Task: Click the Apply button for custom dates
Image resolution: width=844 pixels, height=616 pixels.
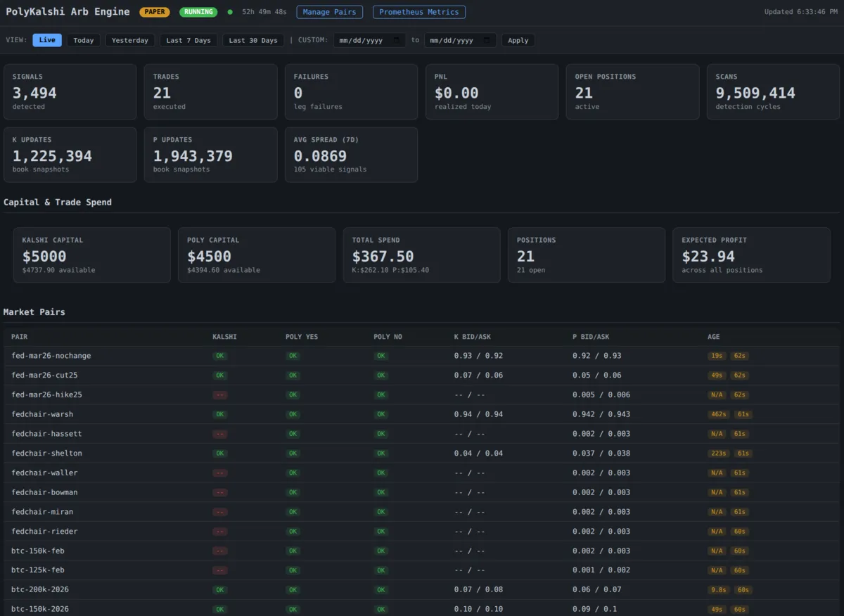Action: [518, 40]
